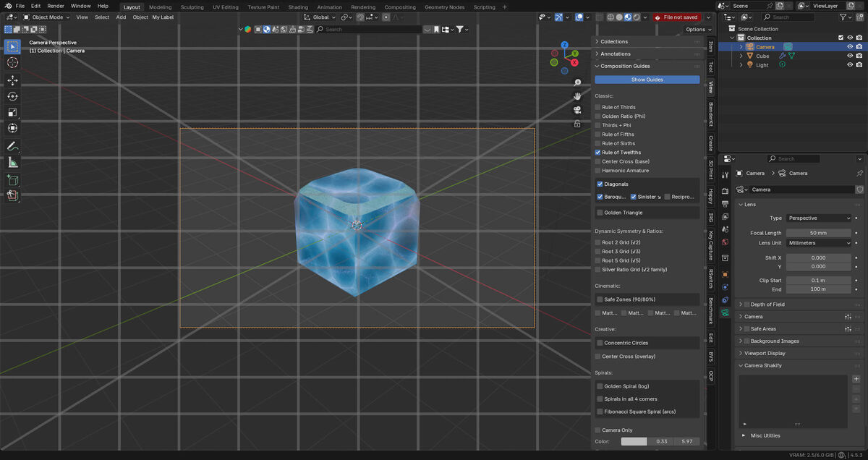Viewport: 868px width, 460px height.
Task: Open camera Type Perspective dropdown
Action: (820, 218)
